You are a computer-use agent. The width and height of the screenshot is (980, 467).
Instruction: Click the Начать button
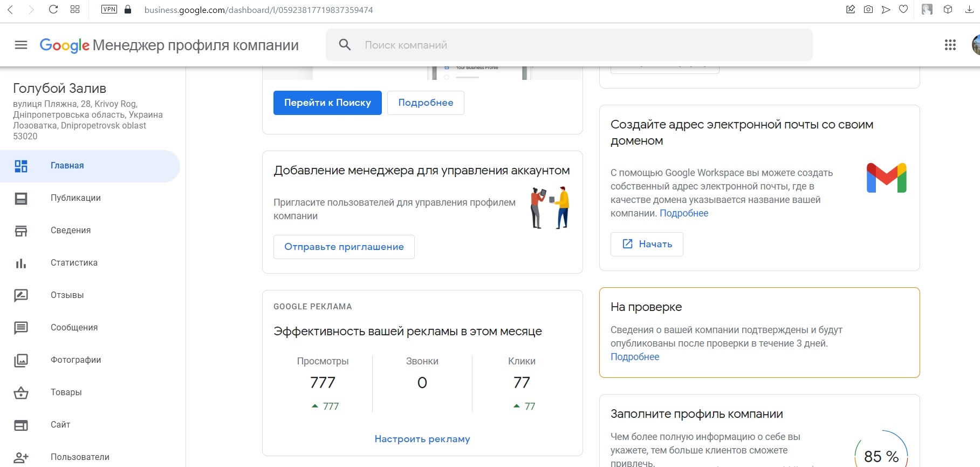click(647, 244)
